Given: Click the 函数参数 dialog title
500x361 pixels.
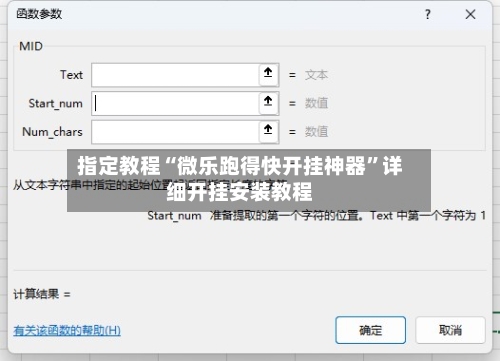Looking at the screenshot, I should pyautogui.click(x=39, y=14).
